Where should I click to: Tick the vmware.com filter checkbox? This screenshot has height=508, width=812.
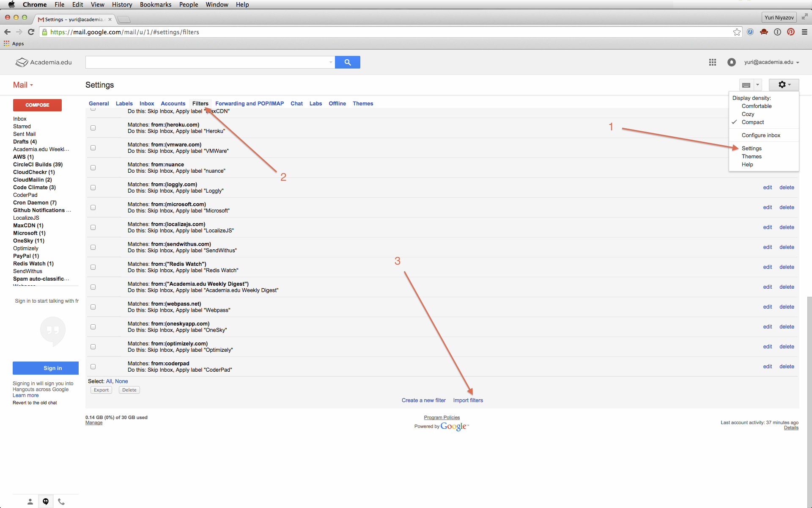(93, 148)
